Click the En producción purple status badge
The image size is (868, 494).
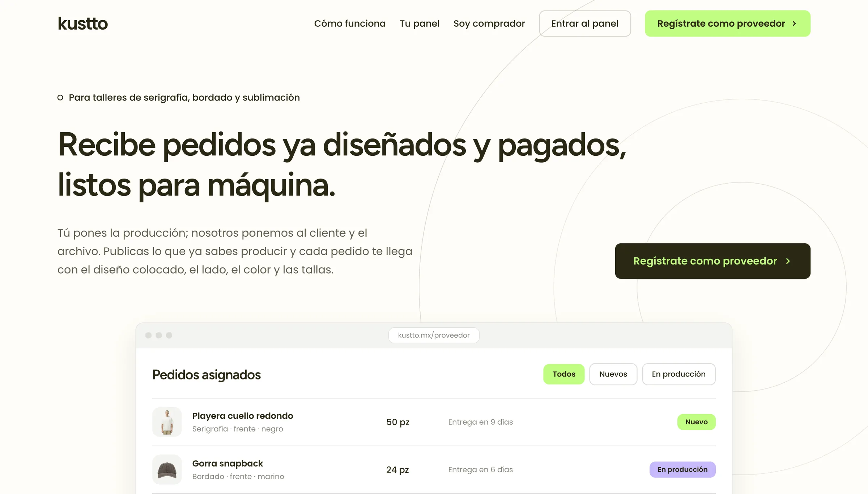[x=682, y=469]
